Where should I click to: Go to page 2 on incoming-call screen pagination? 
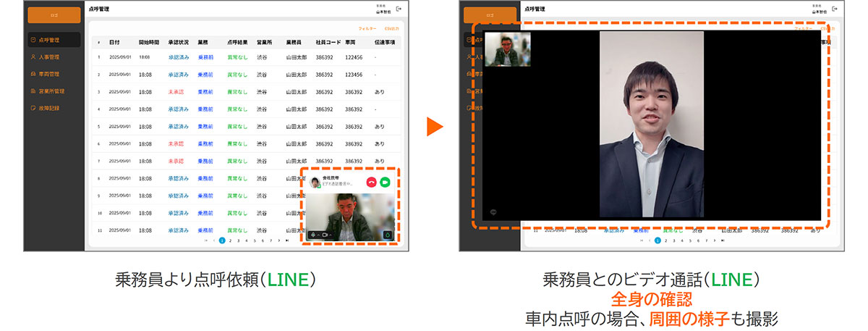[230, 240]
